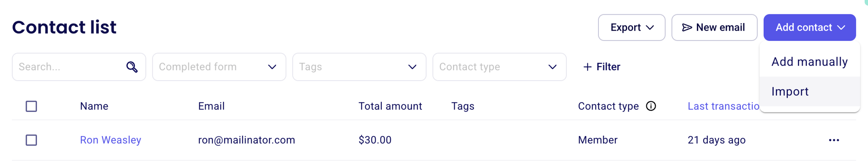The image size is (868, 168).
Task: Click the Contact type info icon
Action: [x=651, y=106]
